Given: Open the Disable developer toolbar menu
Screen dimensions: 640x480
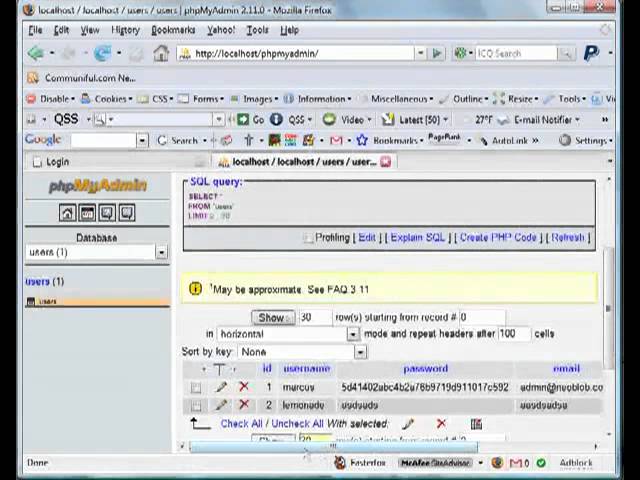Looking at the screenshot, I should click(51, 99).
